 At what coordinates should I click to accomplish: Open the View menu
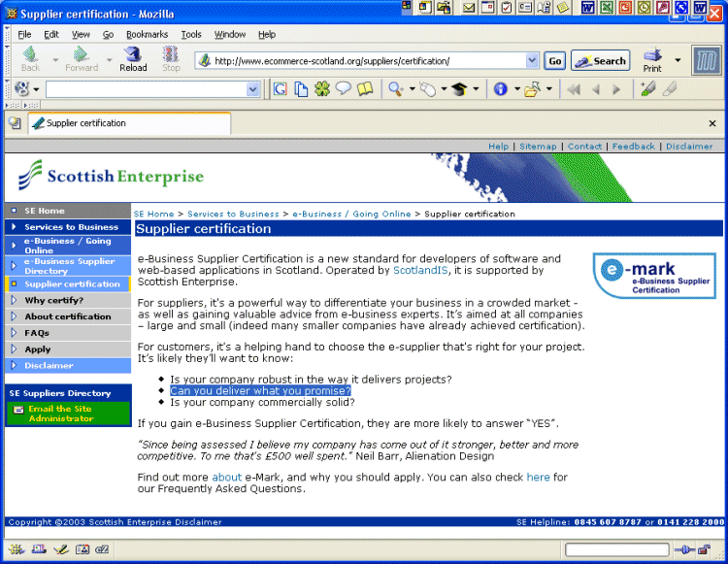pos(81,34)
